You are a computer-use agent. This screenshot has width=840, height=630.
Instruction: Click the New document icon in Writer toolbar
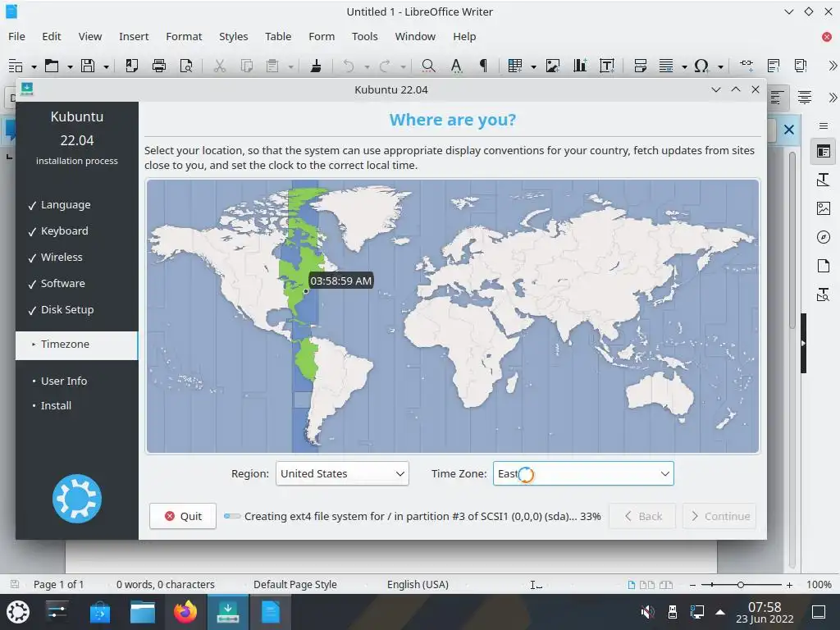pyautogui.click(x=16, y=66)
